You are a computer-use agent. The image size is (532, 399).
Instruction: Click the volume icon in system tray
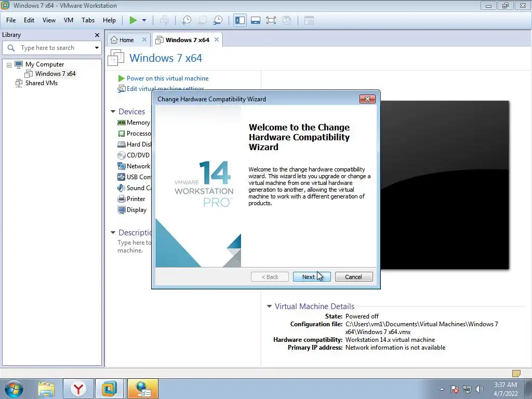pyautogui.click(x=480, y=389)
